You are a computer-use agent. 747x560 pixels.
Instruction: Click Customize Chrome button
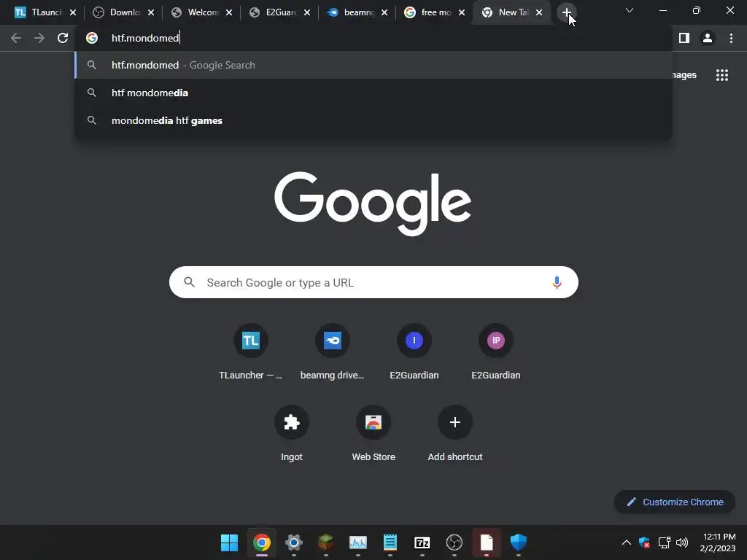[x=675, y=502]
